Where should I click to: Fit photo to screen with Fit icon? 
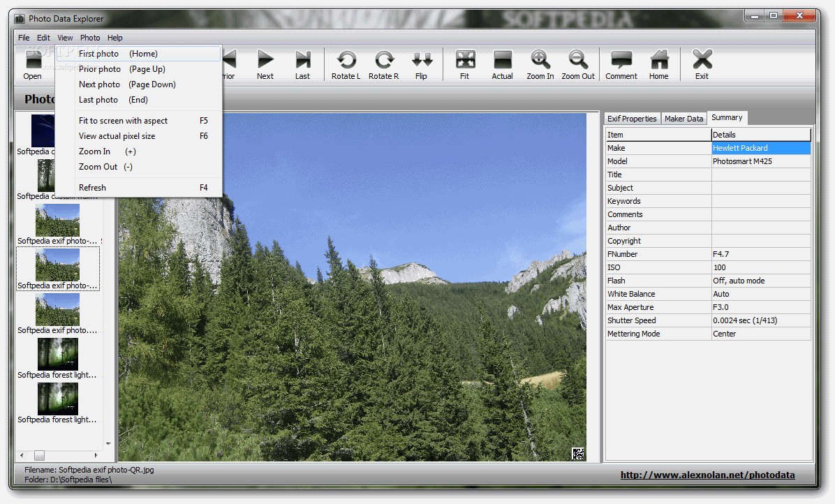click(x=465, y=64)
